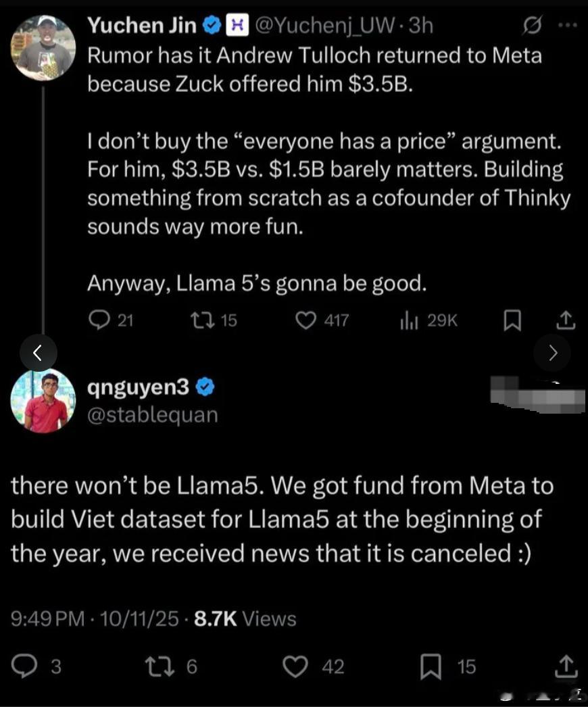
Task: Open the @Yuchenj_UW handle link
Action: tap(322, 26)
